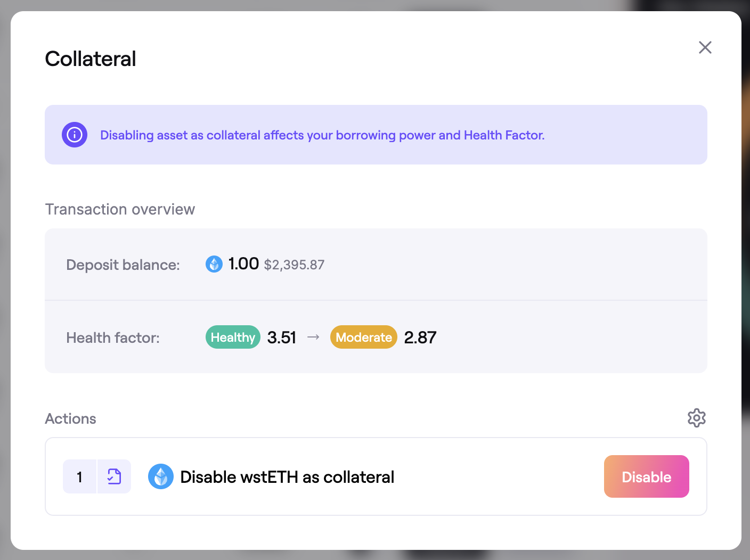This screenshot has width=750, height=560.
Task: Click the collateral warning banner text
Action: (x=322, y=135)
